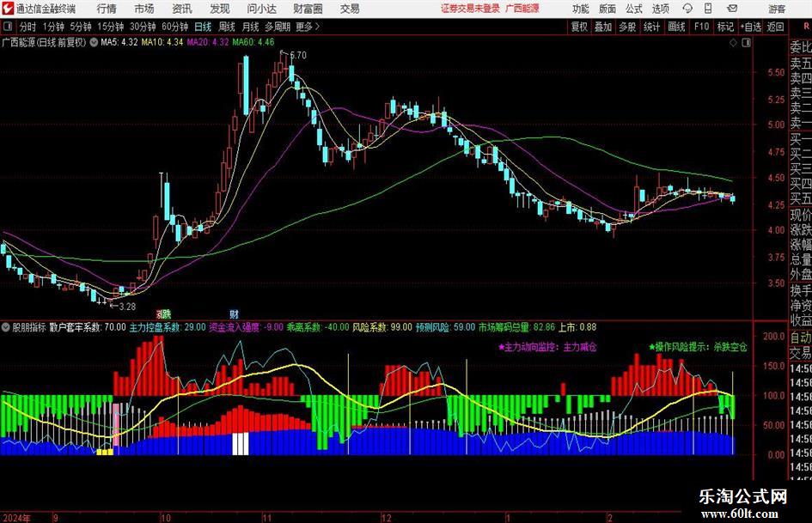Screen dimensions: 812x523
Task: Click the 通达信 red logo icon
Action: tap(8, 9)
